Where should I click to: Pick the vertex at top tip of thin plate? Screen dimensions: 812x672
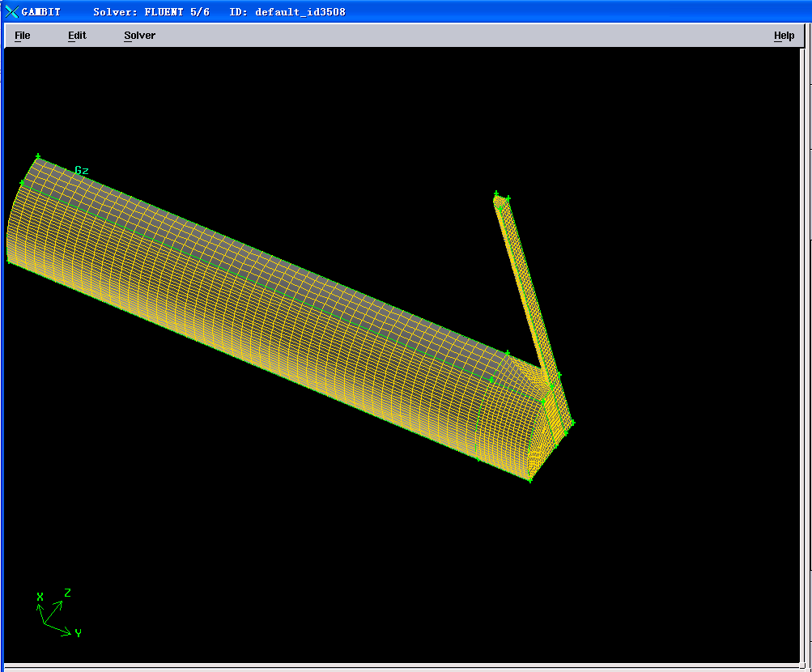496,194
